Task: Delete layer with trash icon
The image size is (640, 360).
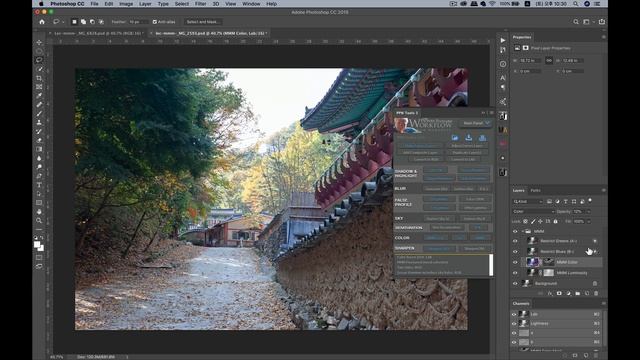Action: [x=596, y=293]
